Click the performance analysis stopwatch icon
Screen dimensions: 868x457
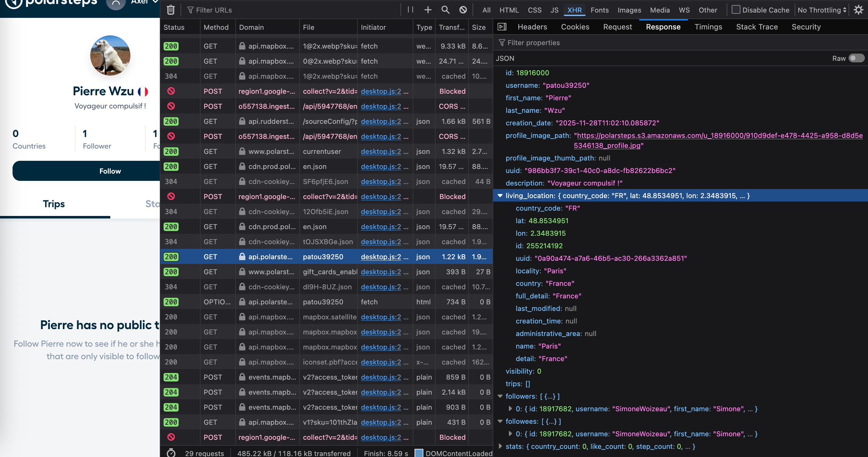pyautogui.click(x=171, y=453)
